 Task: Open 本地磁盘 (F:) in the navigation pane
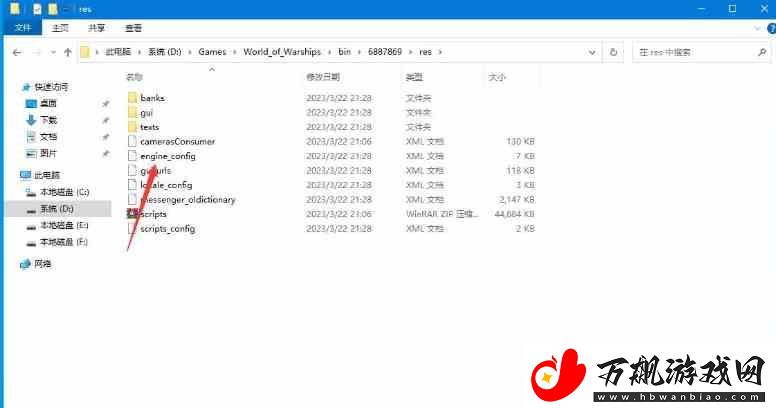[x=64, y=242]
